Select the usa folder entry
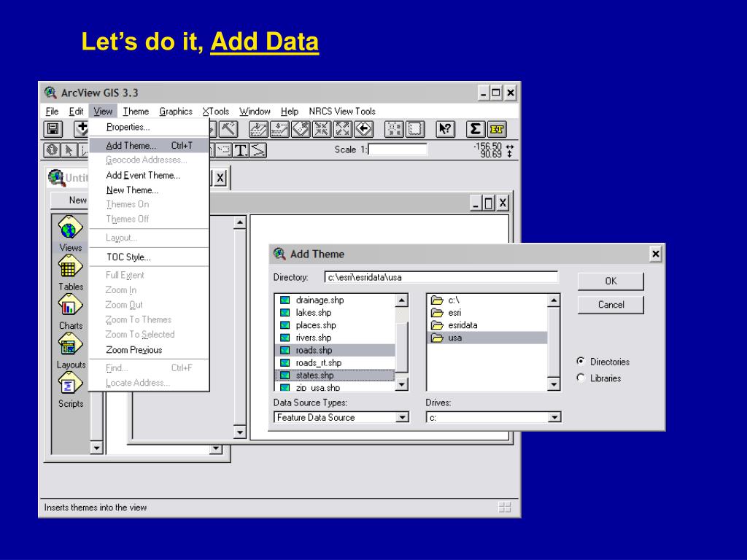Screen dimensions: 747x560 [x=487, y=338]
